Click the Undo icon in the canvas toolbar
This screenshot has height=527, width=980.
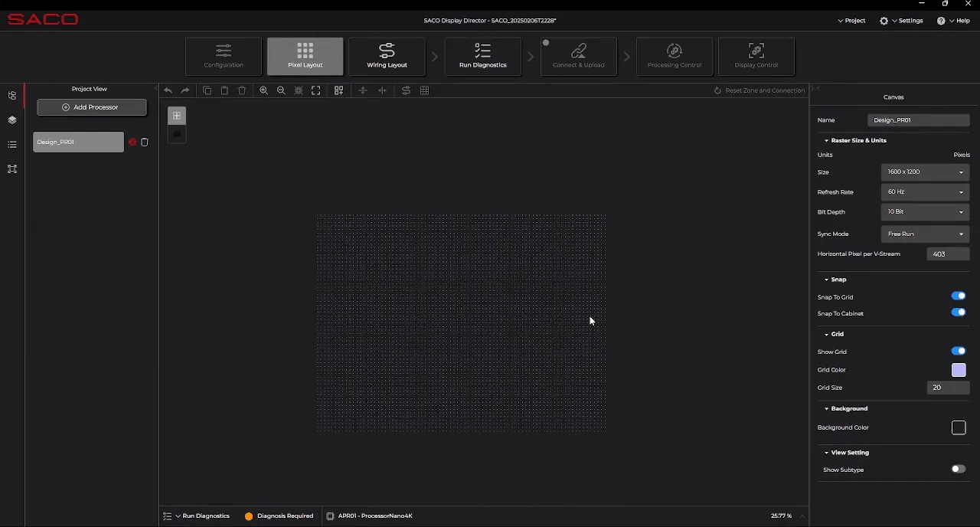(x=168, y=90)
